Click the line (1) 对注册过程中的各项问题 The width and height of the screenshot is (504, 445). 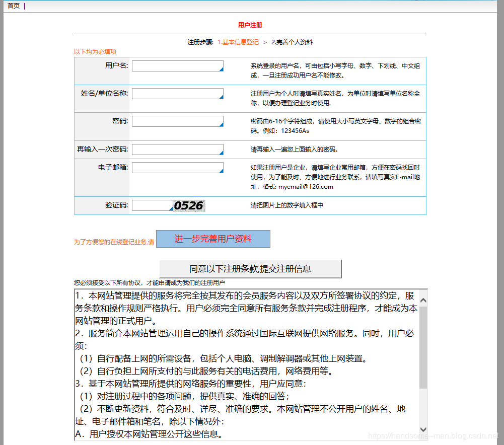[x=184, y=396]
